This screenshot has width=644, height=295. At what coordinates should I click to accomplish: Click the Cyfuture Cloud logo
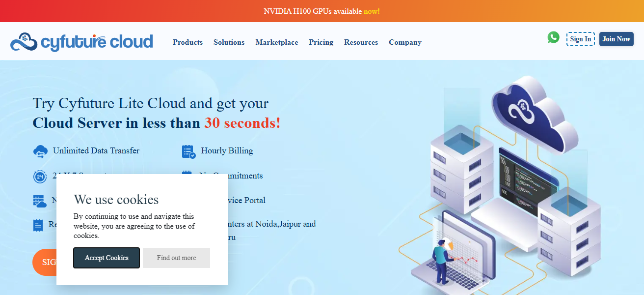click(81, 42)
